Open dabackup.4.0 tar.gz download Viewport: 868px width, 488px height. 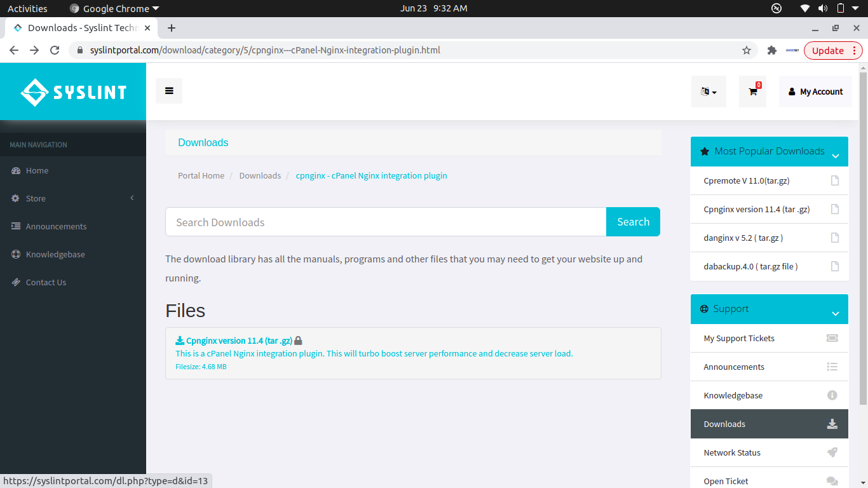751,266
